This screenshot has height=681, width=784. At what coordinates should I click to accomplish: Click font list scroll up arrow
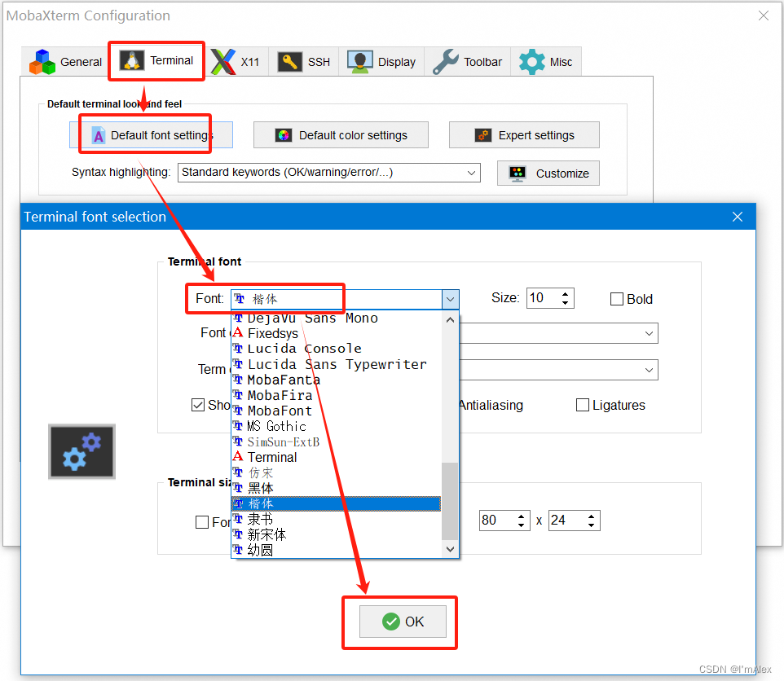[450, 320]
